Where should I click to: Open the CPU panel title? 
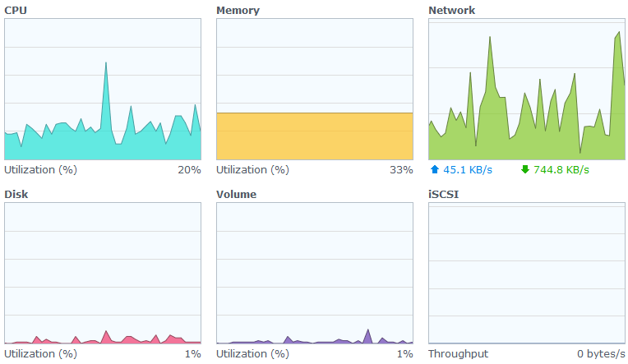(16, 11)
